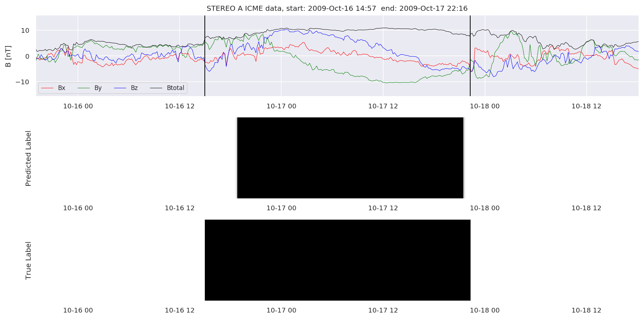
Task: Click the ICME start vertical line in the B-field plot
Action: (205, 56)
